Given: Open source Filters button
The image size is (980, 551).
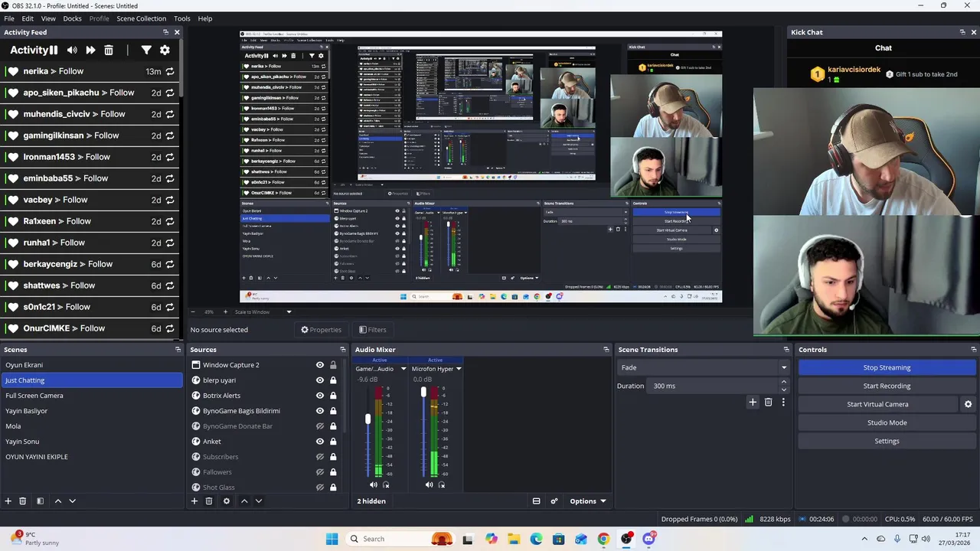Looking at the screenshot, I should (373, 330).
